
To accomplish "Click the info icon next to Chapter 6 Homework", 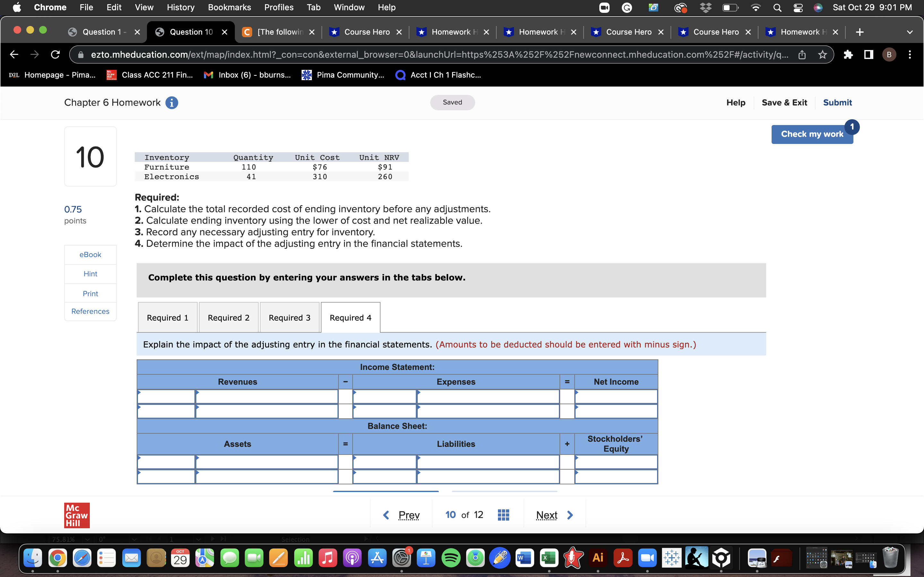I will point(172,102).
